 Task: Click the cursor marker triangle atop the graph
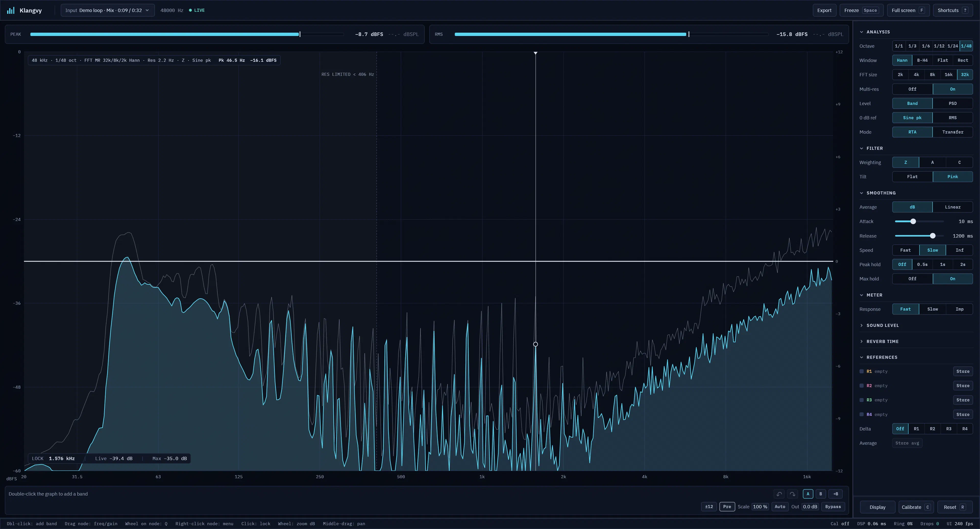535,53
